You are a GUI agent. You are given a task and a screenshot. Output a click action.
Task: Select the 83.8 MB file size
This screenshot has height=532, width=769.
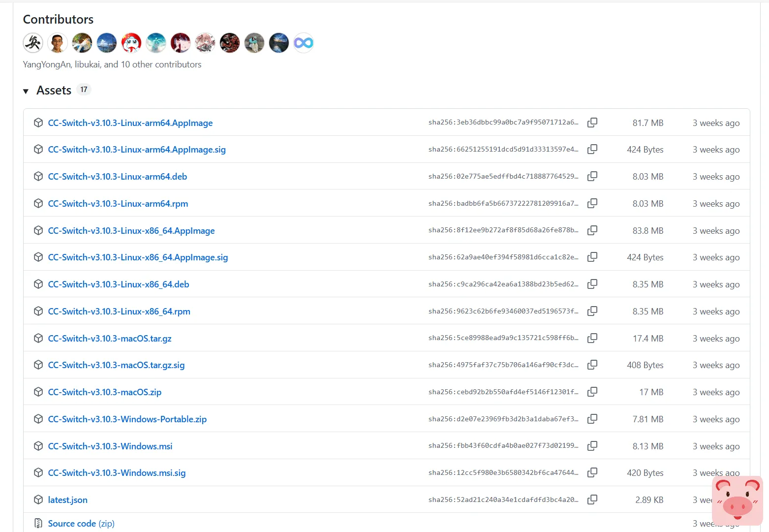648,231
